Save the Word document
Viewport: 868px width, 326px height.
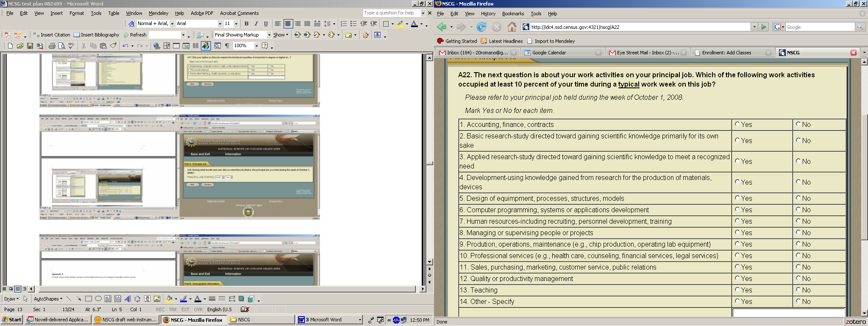coord(30,46)
